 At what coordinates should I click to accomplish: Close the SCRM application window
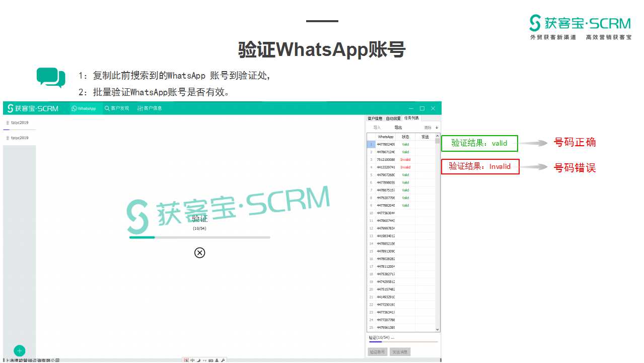tap(433, 108)
